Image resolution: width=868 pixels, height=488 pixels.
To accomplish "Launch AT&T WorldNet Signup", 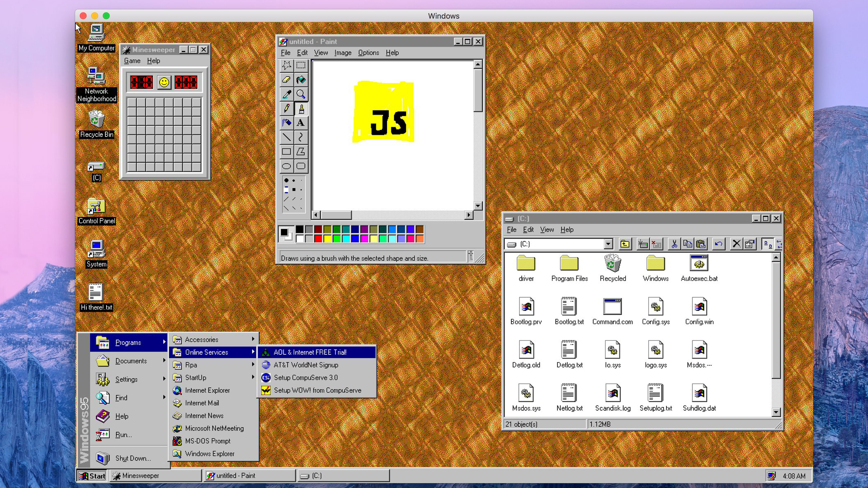I will pos(306,365).
